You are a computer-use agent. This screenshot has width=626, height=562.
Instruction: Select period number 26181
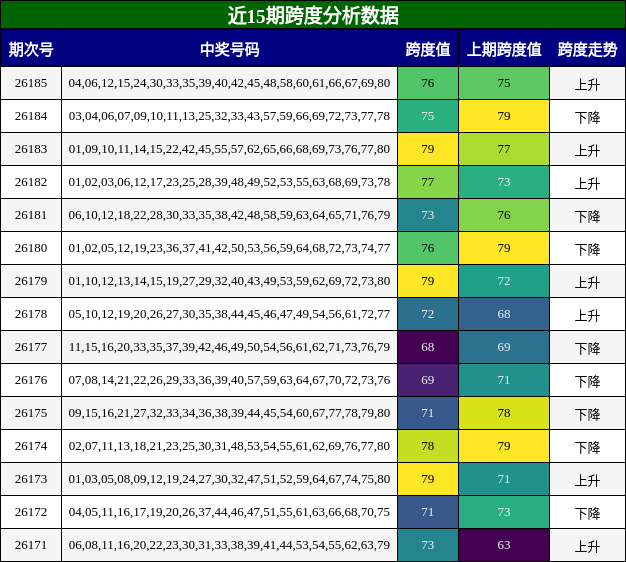coord(31,215)
